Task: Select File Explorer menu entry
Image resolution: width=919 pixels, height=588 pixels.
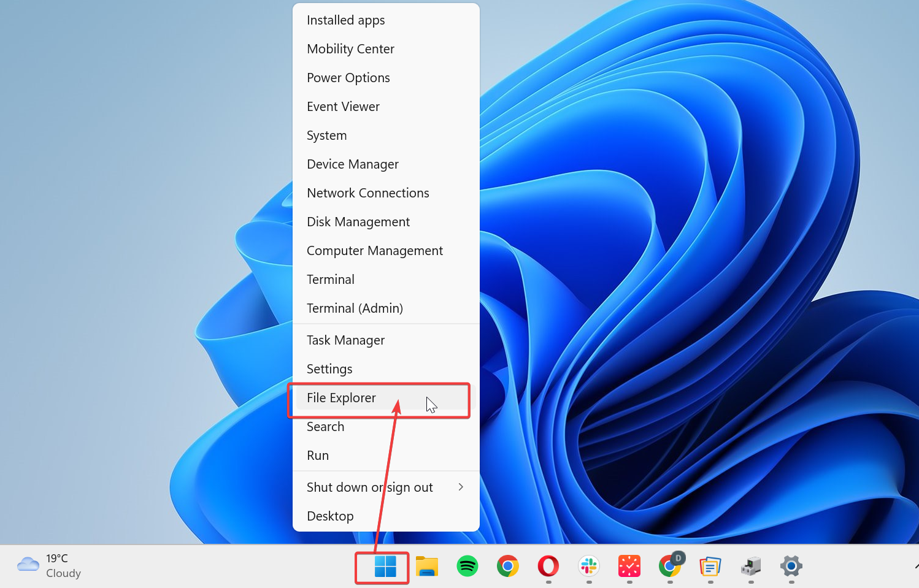Action: tap(386, 398)
